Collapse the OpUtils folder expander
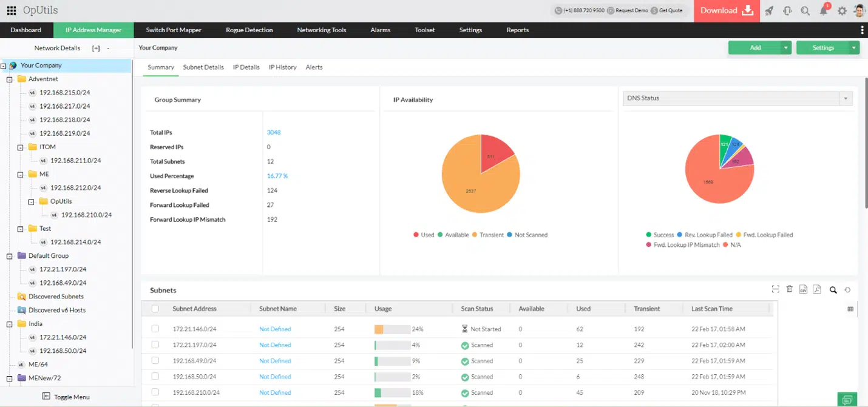Viewport: 868px width, 407px height. 32,201
